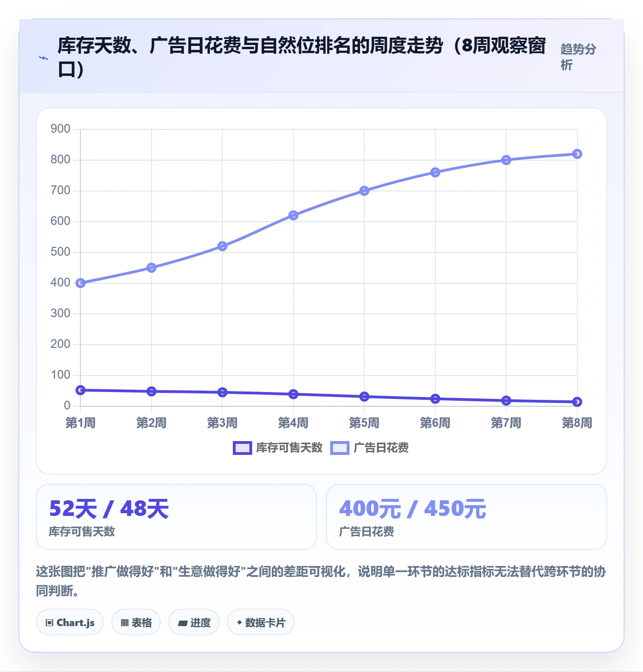The width and height of the screenshot is (643, 672).
Task: Toggle the 库存可售天数 legend swatch
Action: point(242,448)
